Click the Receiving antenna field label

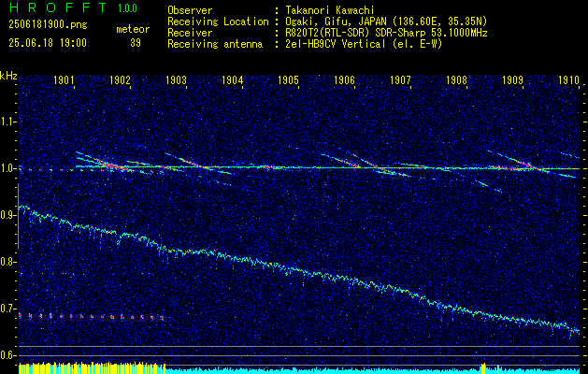tap(215, 44)
